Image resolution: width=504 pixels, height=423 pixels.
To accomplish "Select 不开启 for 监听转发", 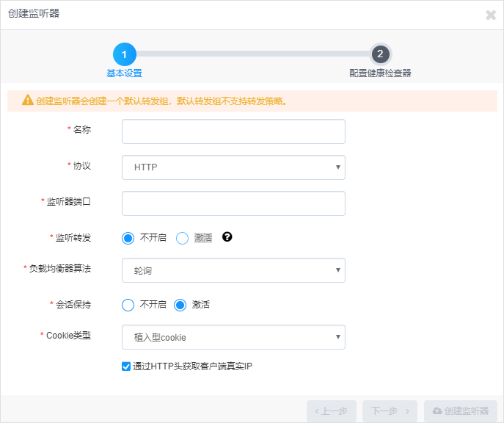I will (128, 238).
